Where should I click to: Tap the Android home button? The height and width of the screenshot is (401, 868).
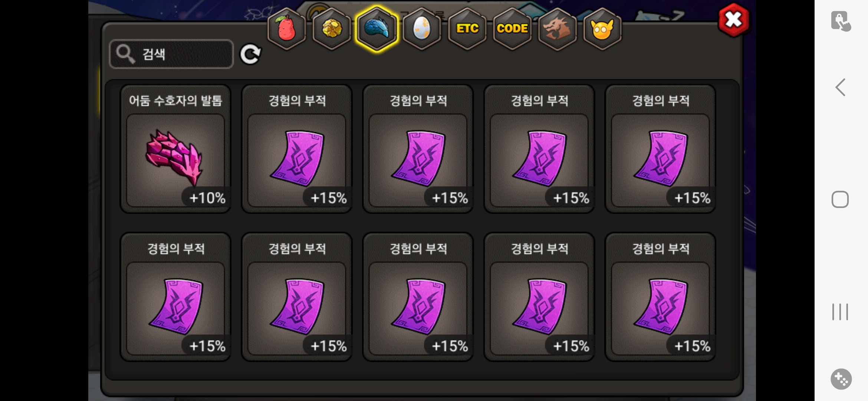[x=840, y=199]
